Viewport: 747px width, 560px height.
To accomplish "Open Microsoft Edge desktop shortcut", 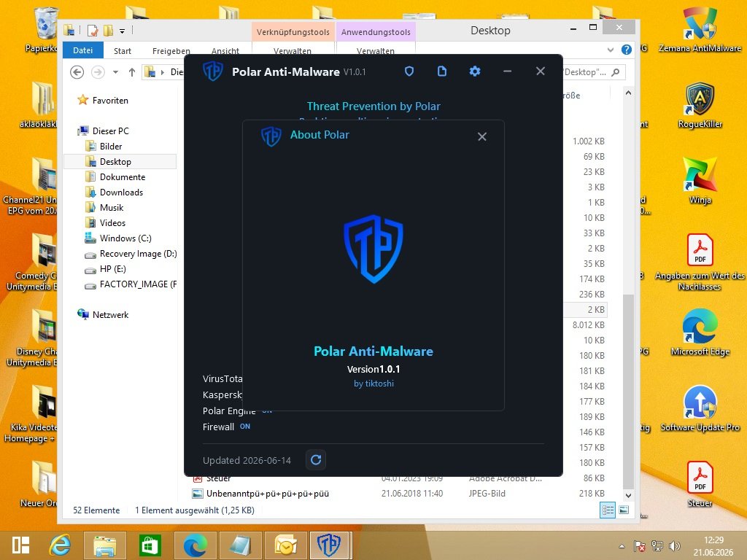I will click(x=700, y=332).
